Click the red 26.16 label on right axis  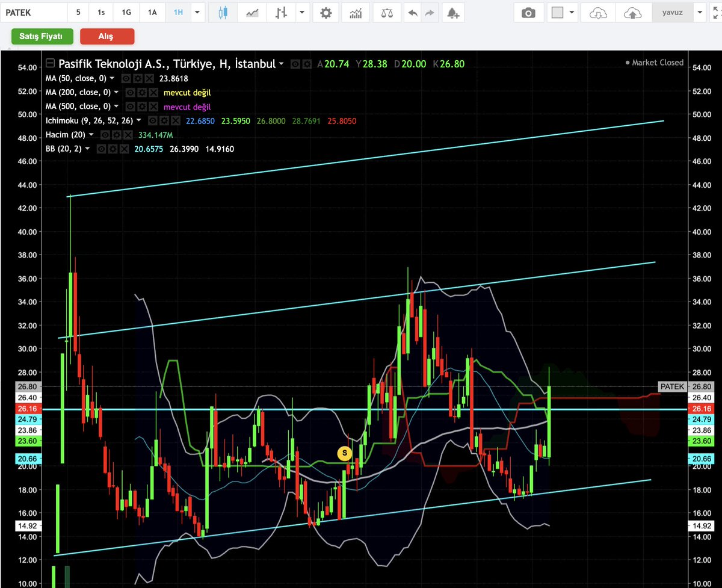702,409
